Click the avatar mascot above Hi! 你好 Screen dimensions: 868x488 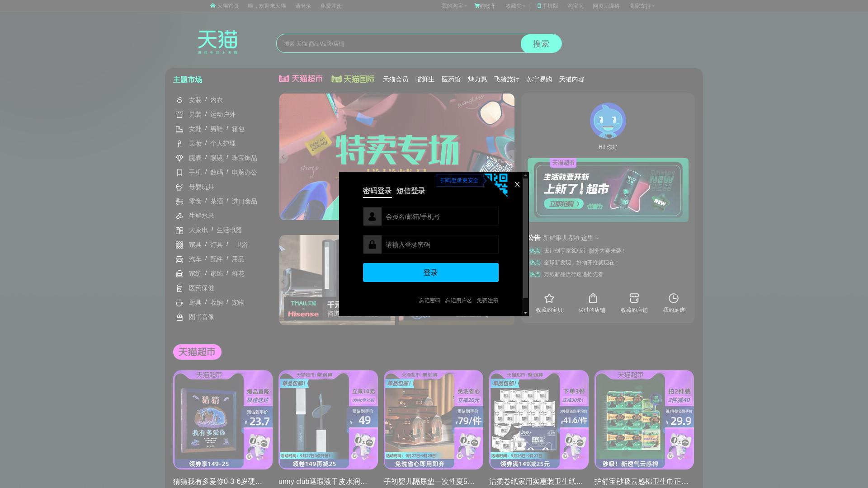608,121
